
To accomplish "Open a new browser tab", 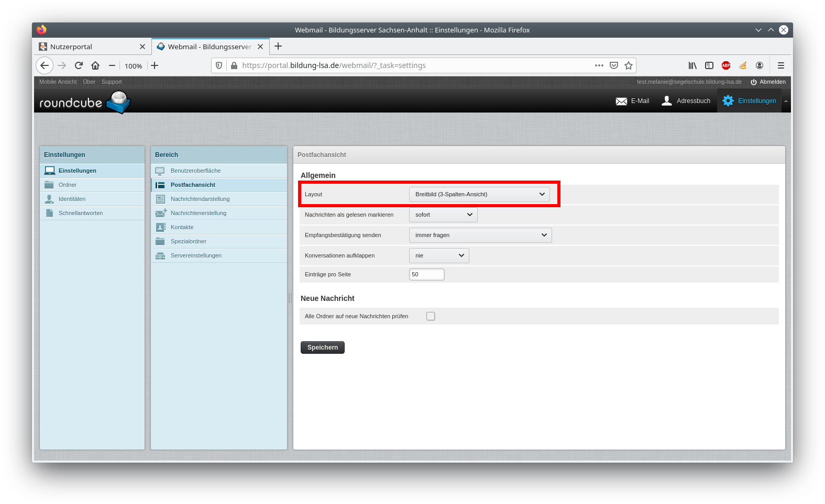I will coord(278,46).
